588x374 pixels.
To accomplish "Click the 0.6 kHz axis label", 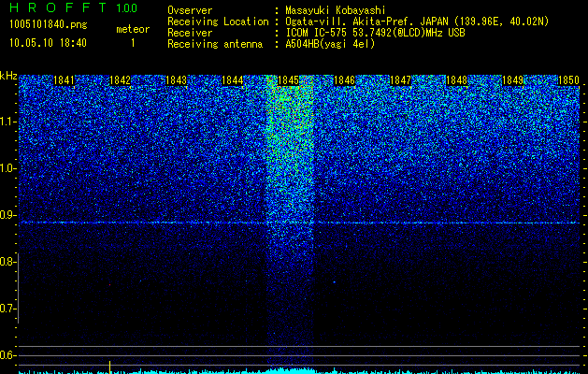I will point(7,355).
